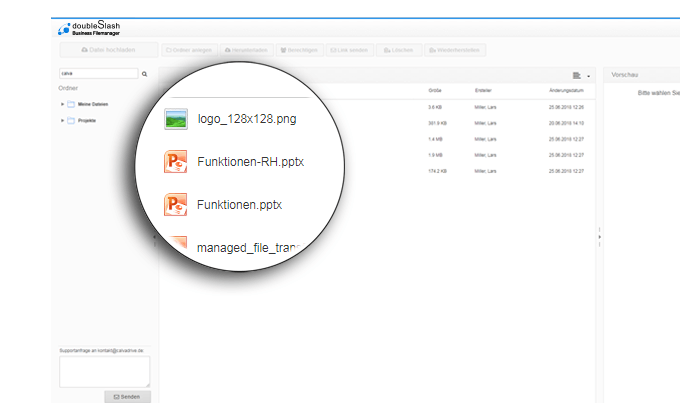Click the Herunterladen toolbar button
Image resolution: width=680 pixels, height=403 pixels.
point(246,50)
